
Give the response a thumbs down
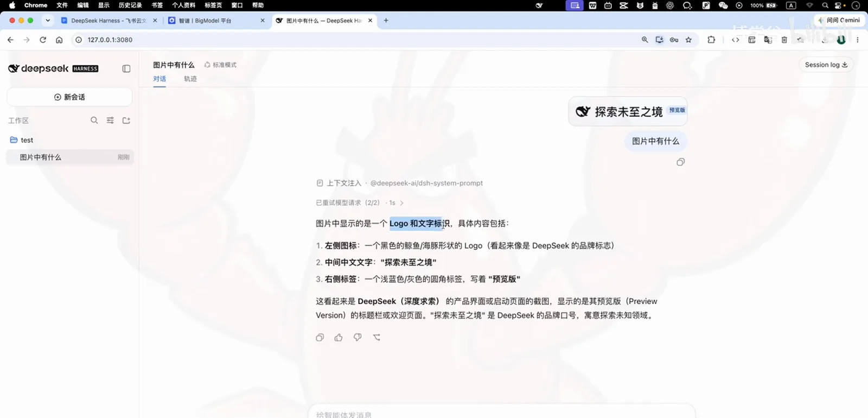coord(358,338)
